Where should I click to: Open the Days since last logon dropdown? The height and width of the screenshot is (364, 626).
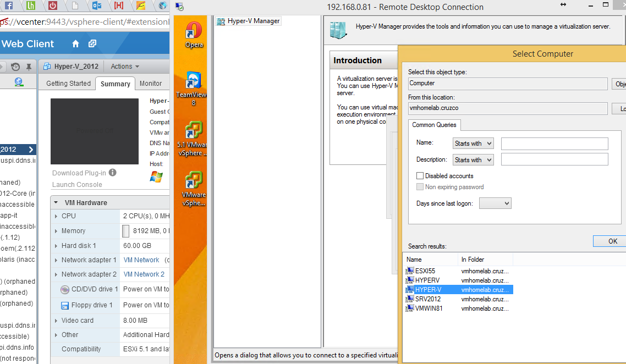(495, 203)
